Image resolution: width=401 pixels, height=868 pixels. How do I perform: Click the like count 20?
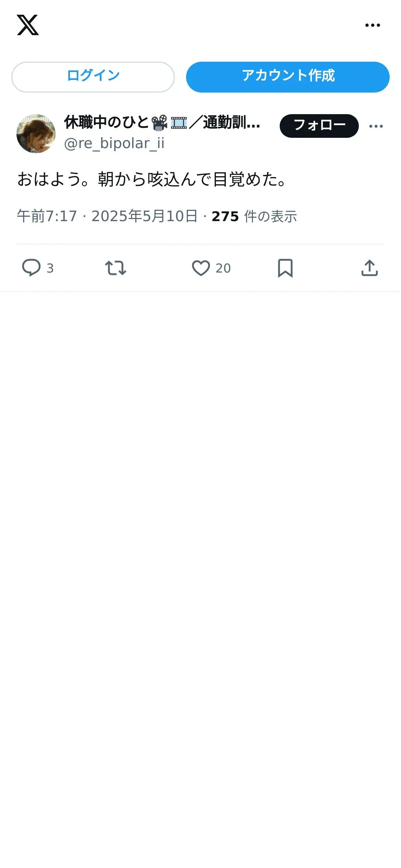pyautogui.click(x=223, y=268)
